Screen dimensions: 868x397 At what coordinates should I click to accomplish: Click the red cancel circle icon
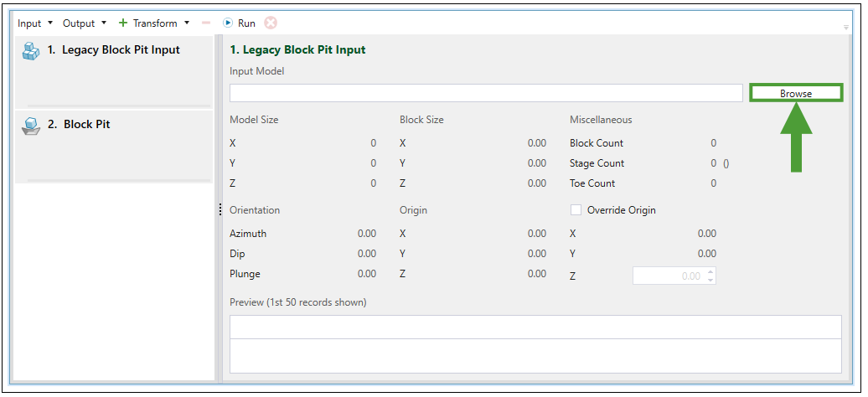[x=271, y=23]
